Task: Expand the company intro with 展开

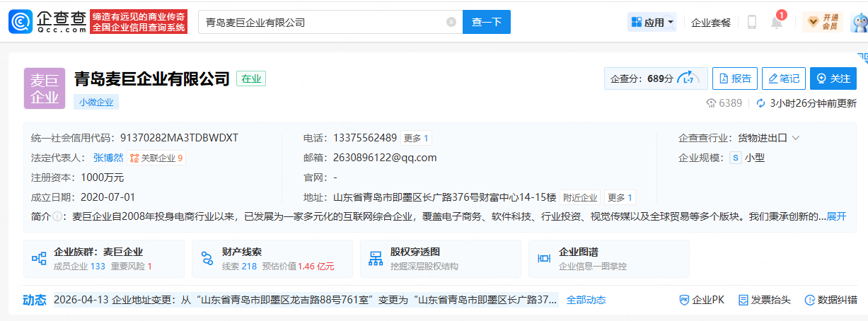Action: pos(836,216)
